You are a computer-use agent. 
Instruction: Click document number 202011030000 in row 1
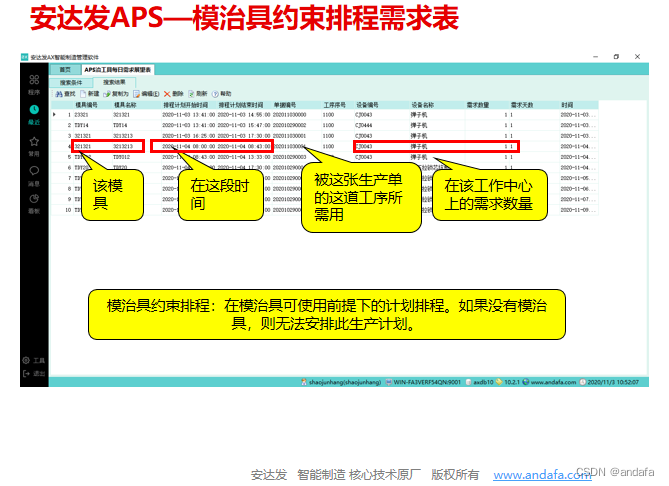(290, 115)
